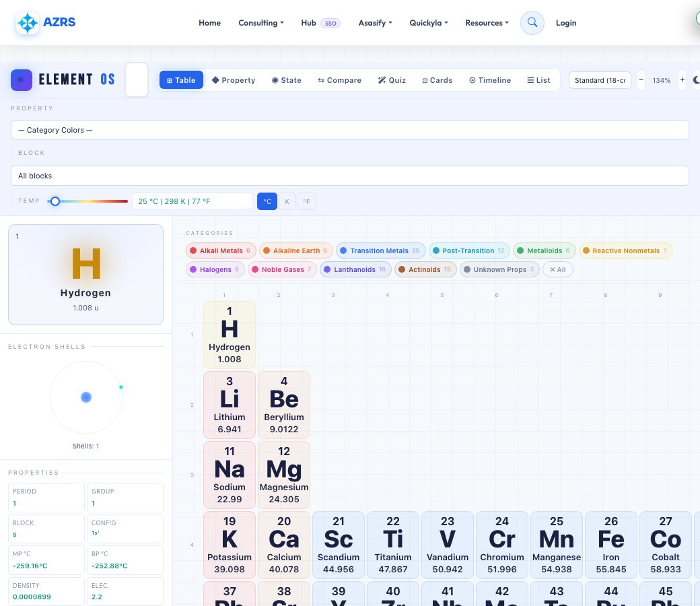Select the Hydrogen element tile in table
The height and width of the screenshot is (606, 700).
pos(230,335)
